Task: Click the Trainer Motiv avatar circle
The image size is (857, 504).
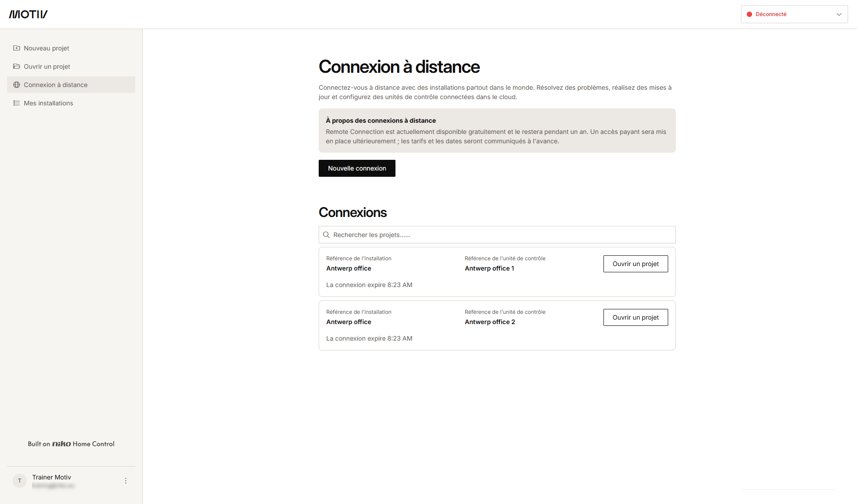Action: click(20, 481)
